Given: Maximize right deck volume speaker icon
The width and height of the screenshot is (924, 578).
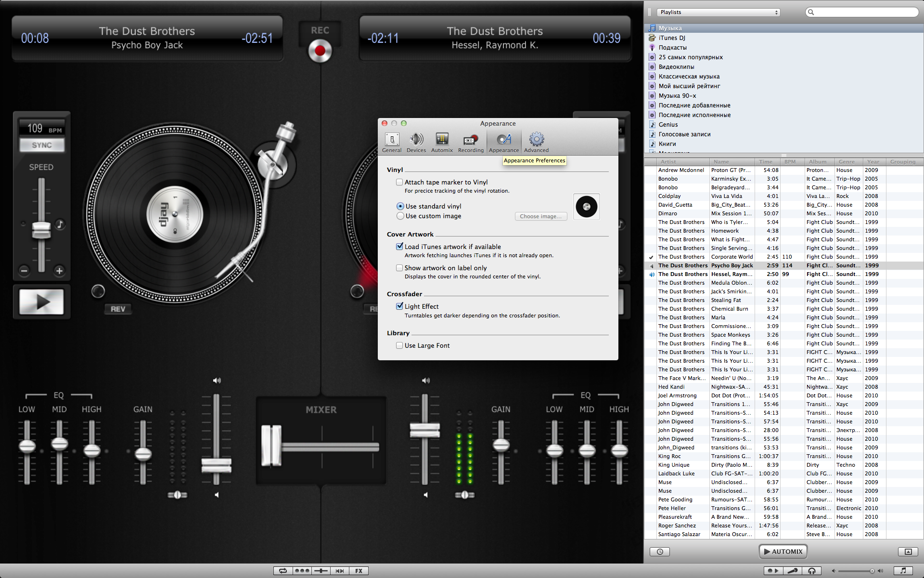Looking at the screenshot, I should pyautogui.click(x=426, y=381).
